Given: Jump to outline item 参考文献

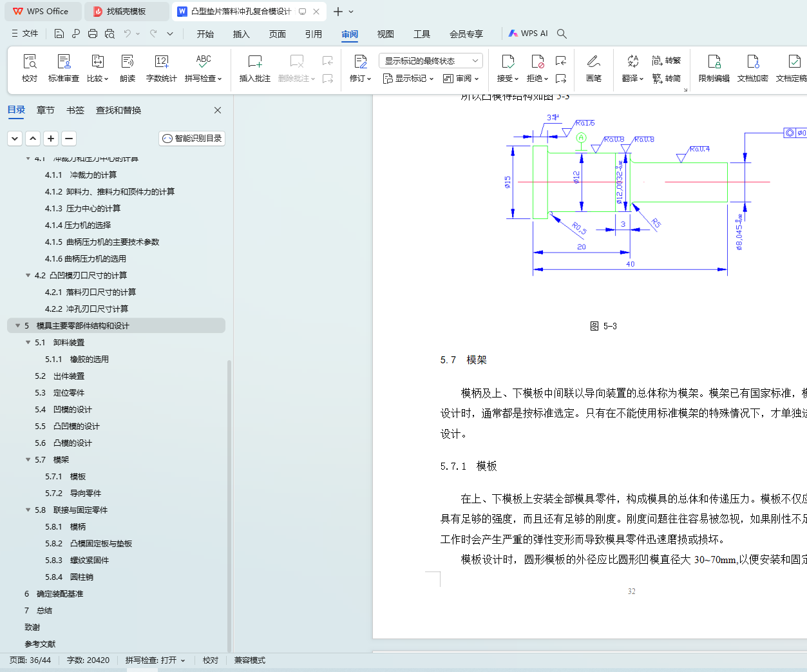Looking at the screenshot, I should point(40,644).
